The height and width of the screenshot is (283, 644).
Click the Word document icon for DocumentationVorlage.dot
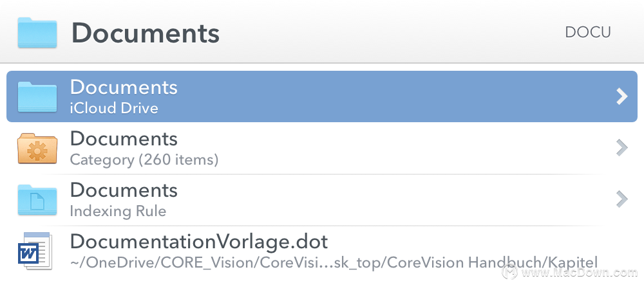[x=35, y=251]
